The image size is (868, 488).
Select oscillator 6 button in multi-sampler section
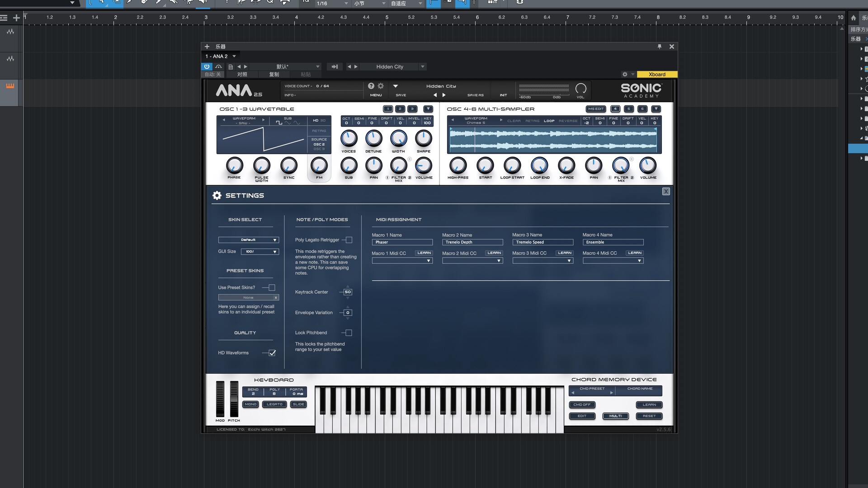(x=642, y=109)
